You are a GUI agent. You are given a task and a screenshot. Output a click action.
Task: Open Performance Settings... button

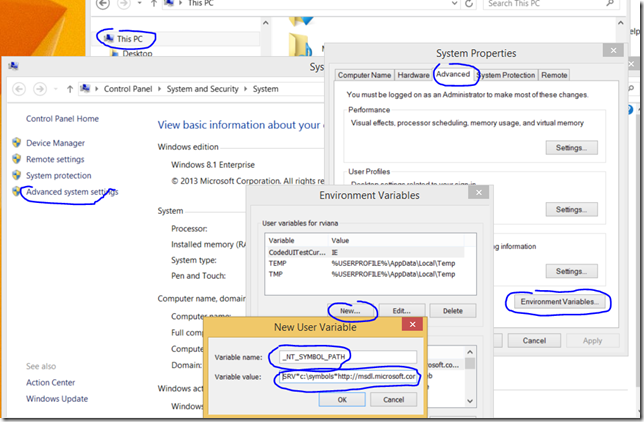570,147
